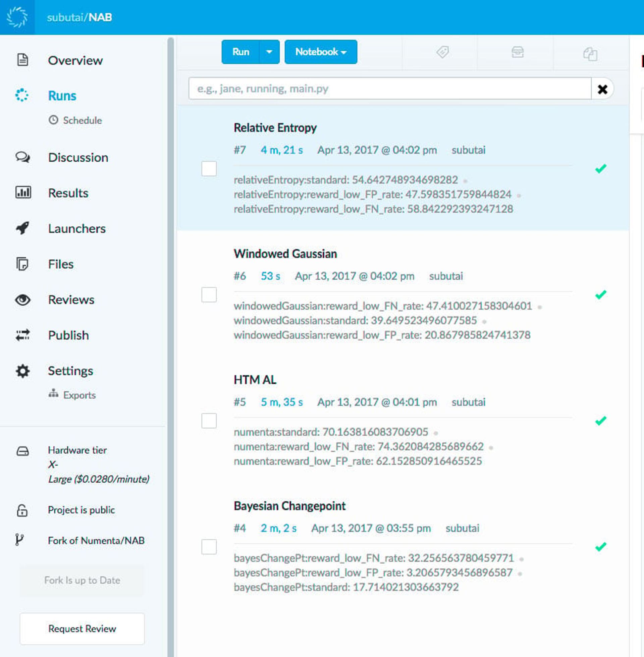Click the tag icon in toolbar
The height and width of the screenshot is (657, 644).
tap(442, 52)
